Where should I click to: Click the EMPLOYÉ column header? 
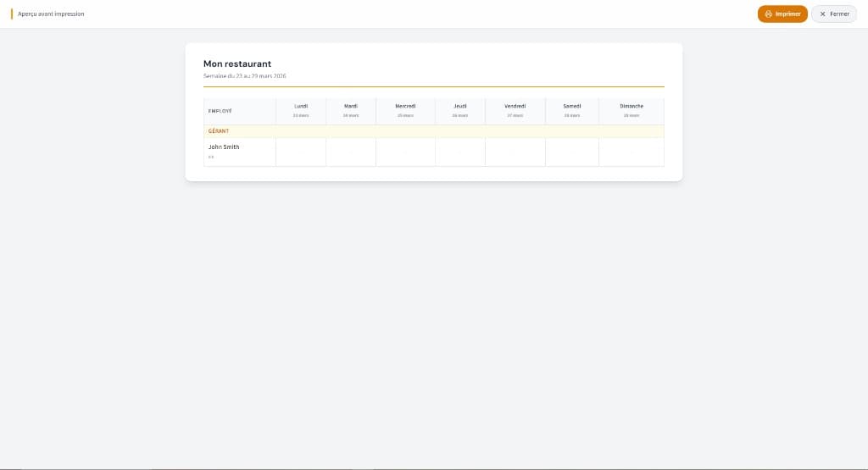click(220, 111)
